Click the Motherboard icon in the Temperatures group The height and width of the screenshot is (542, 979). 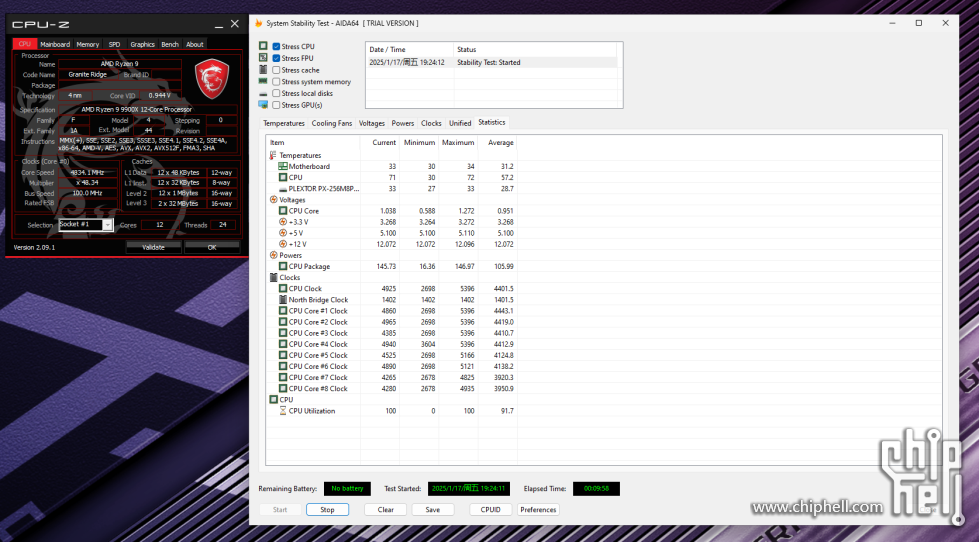(283, 166)
